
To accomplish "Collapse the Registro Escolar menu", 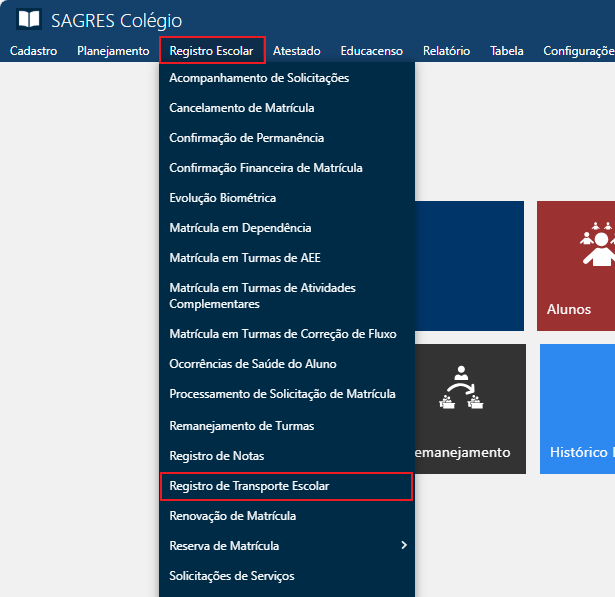I will pos(211,51).
